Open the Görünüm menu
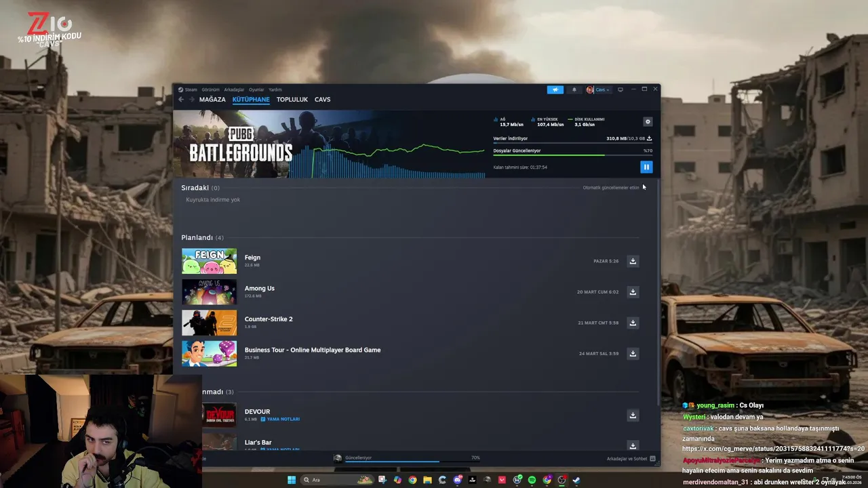The height and width of the screenshot is (488, 868). coord(210,89)
